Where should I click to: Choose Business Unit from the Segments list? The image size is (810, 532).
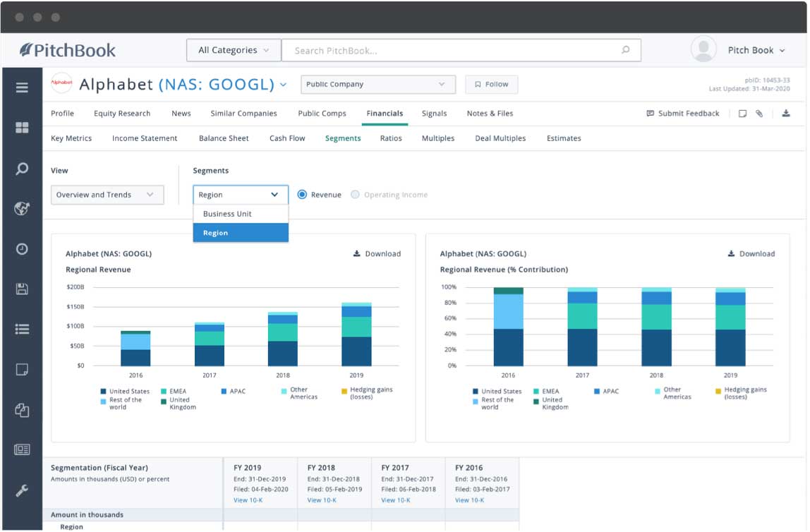(x=227, y=214)
